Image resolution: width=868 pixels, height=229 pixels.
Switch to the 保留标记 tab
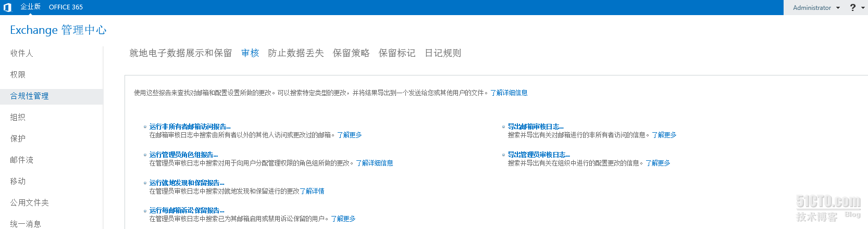[x=397, y=53]
